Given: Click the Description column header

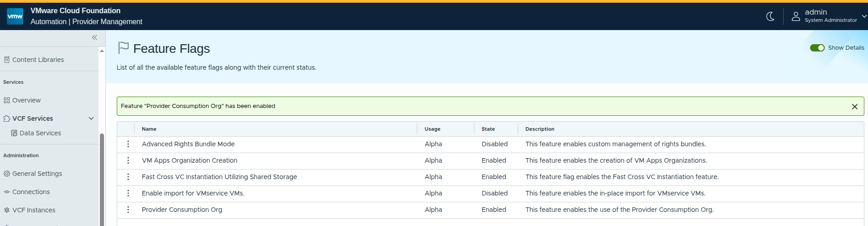Looking at the screenshot, I should tap(540, 129).
